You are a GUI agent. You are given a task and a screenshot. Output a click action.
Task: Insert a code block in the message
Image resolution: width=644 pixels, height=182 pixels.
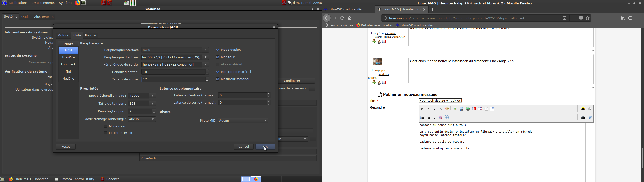coord(486,109)
